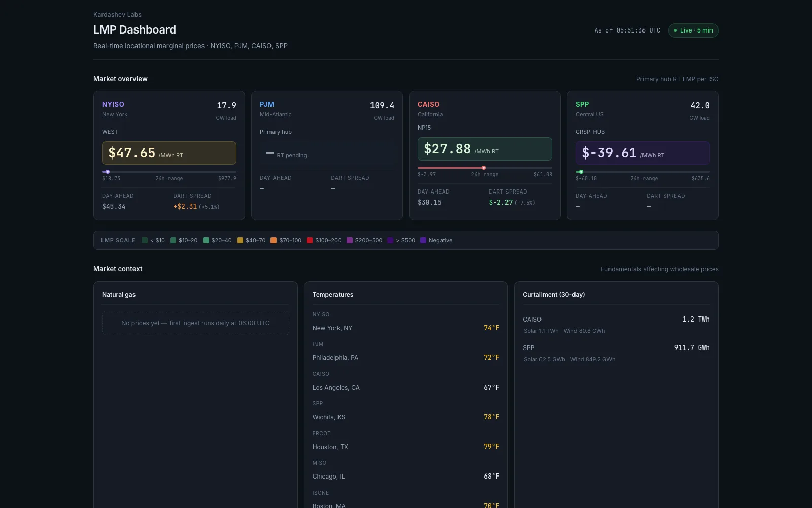Open the PJM market card heading
This screenshot has width=812, height=508.
click(x=267, y=104)
